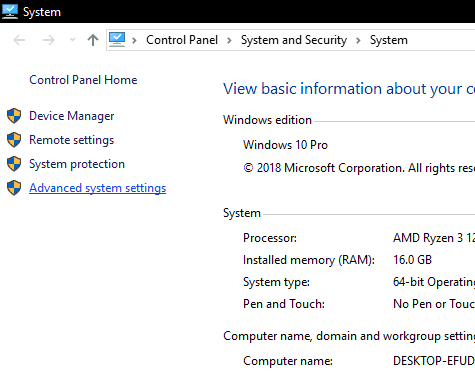This screenshot has height=373, width=475.
Task: Open Advanced system settings
Action: [98, 188]
